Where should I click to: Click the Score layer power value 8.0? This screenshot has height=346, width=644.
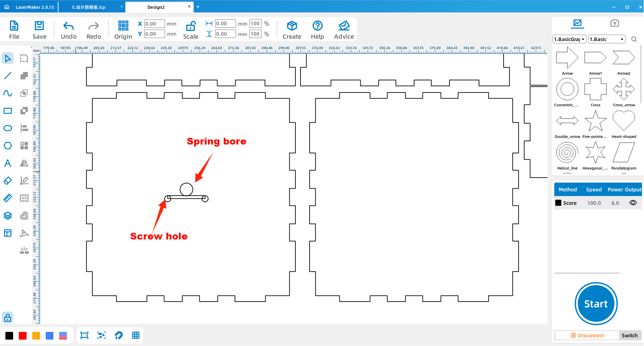point(615,203)
